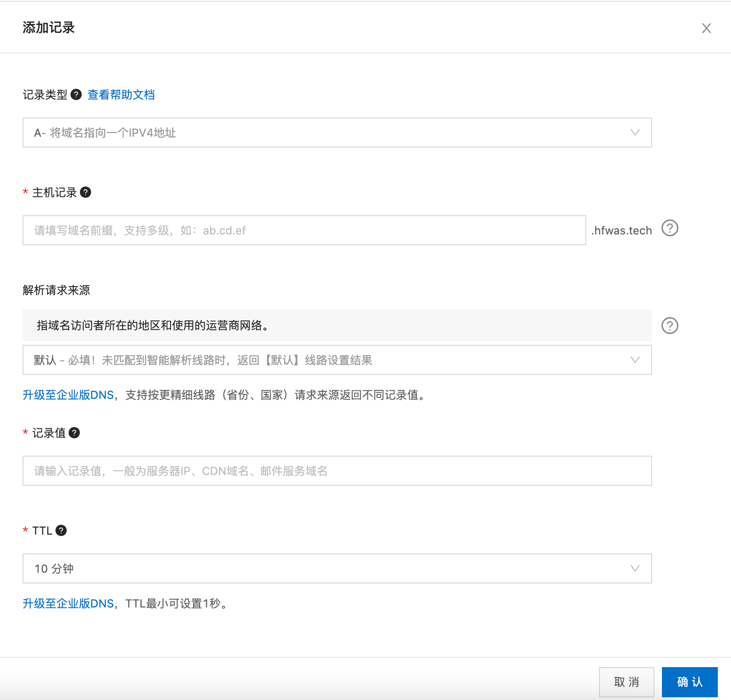
Task: Expand the chevron on the record type selector
Action: [635, 132]
